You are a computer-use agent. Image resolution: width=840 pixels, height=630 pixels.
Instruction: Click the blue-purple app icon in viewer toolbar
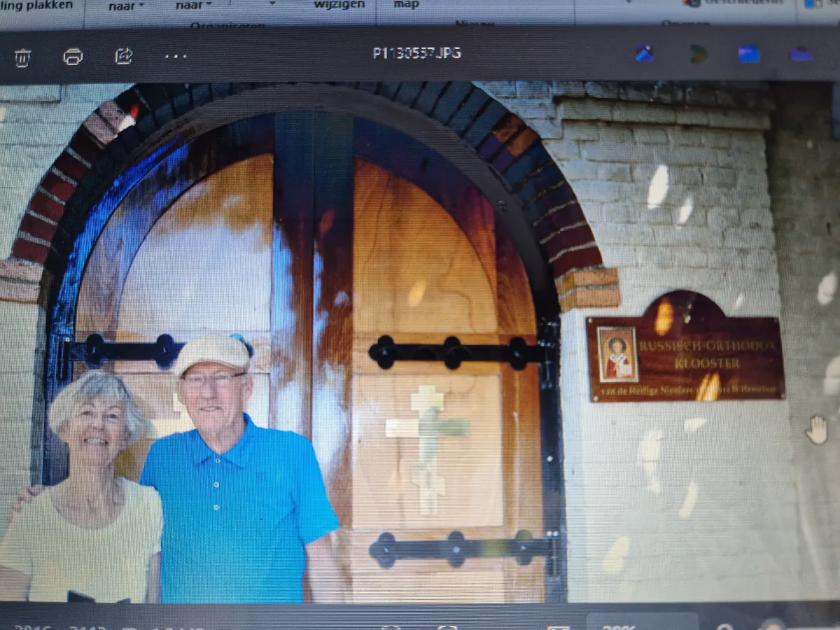click(644, 54)
